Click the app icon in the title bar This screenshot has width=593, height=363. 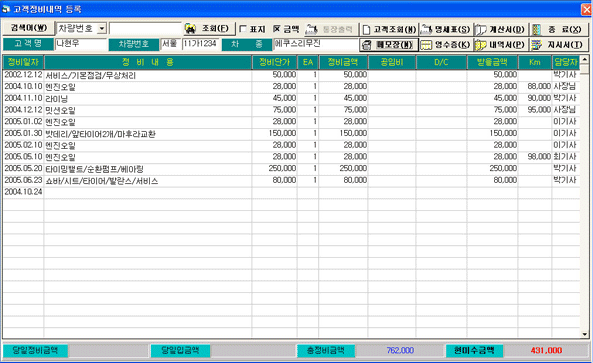6,9
